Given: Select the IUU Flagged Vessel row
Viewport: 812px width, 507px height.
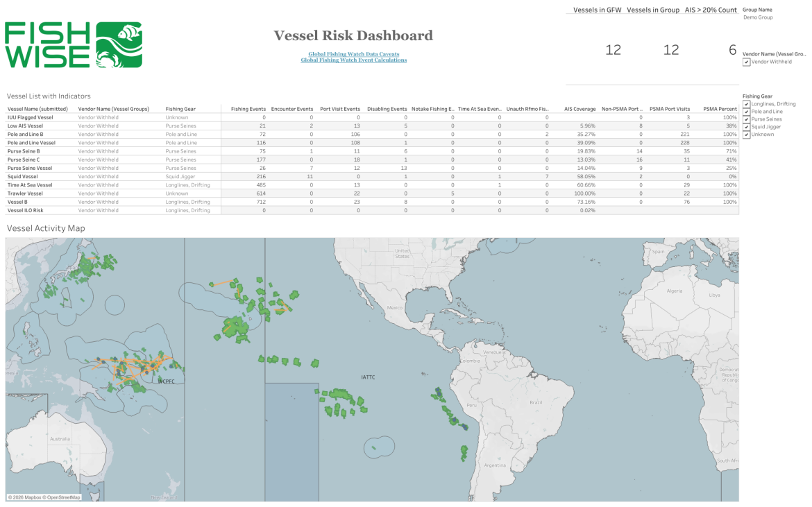Looking at the screenshot, I should tap(30, 118).
